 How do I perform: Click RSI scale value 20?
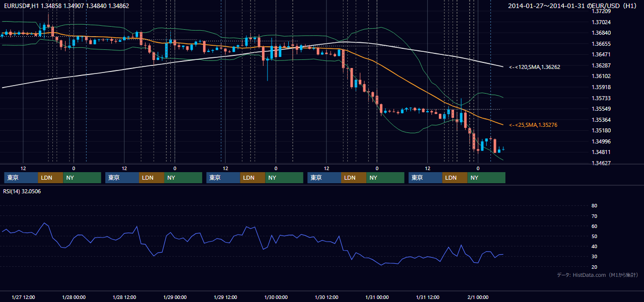click(x=594, y=267)
